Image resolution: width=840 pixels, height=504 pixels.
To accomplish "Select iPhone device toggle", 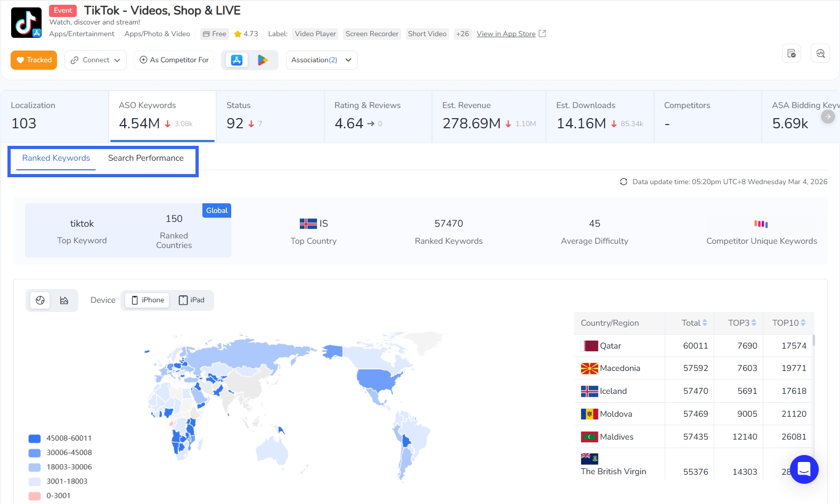I will 148,300.
